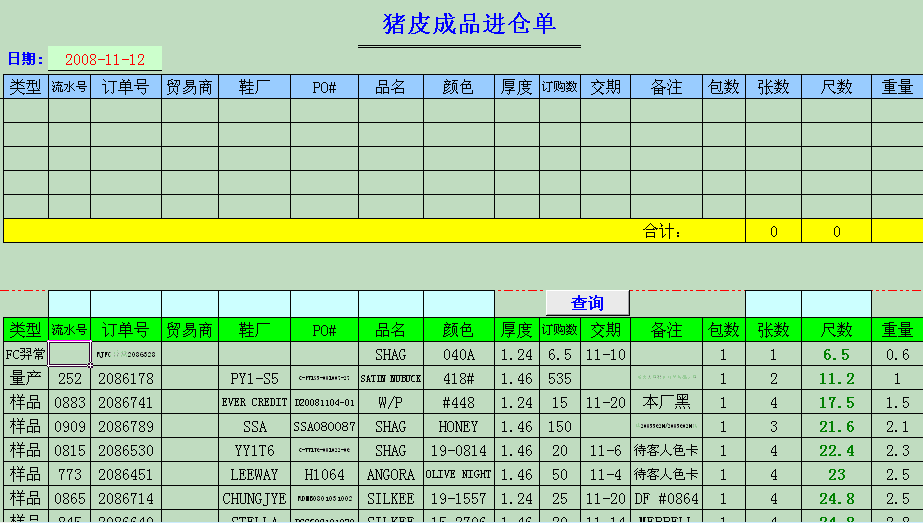The height and width of the screenshot is (523, 923).
Task: Click the filter box above green 品名 header
Action: pos(390,303)
